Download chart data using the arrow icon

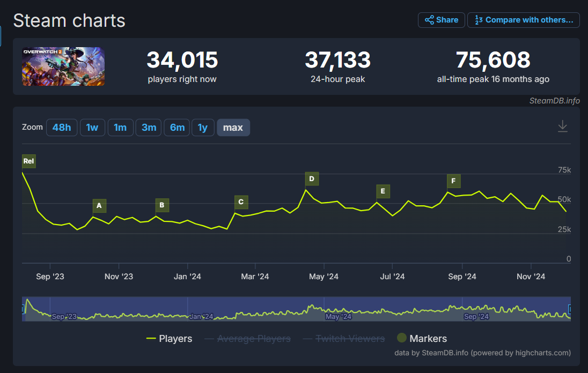tap(562, 126)
